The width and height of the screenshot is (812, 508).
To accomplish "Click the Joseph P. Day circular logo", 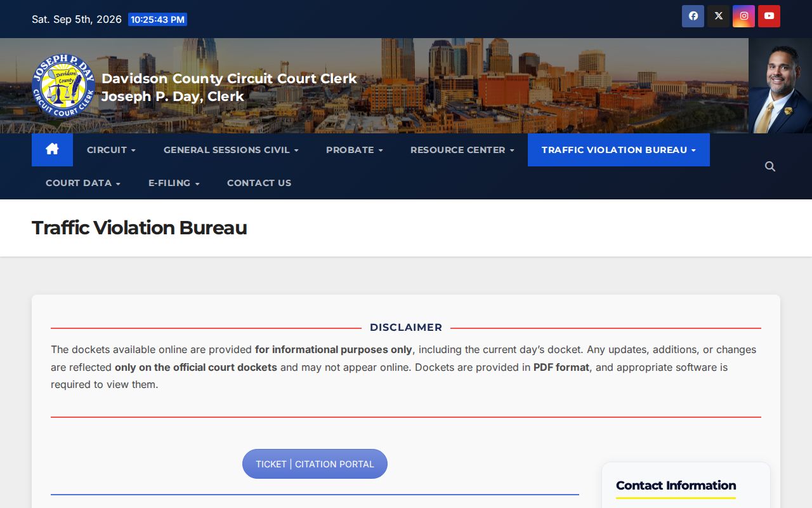I will (x=63, y=86).
